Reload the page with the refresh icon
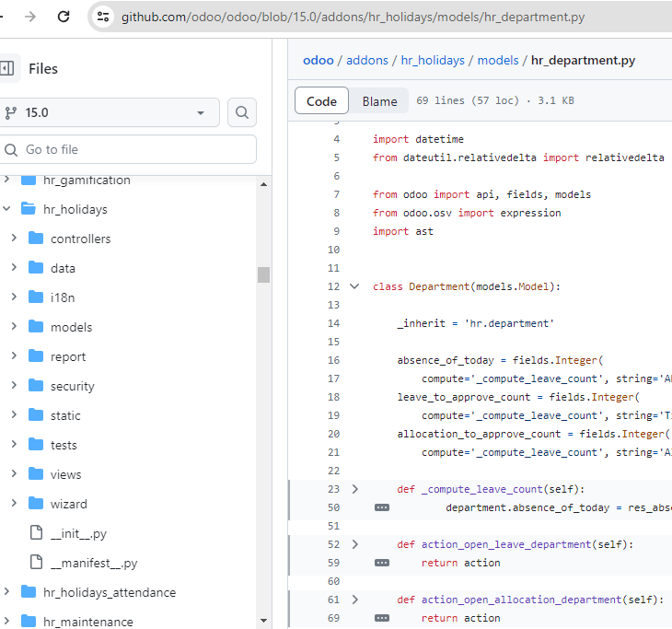The height and width of the screenshot is (629, 672). point(64,17)
